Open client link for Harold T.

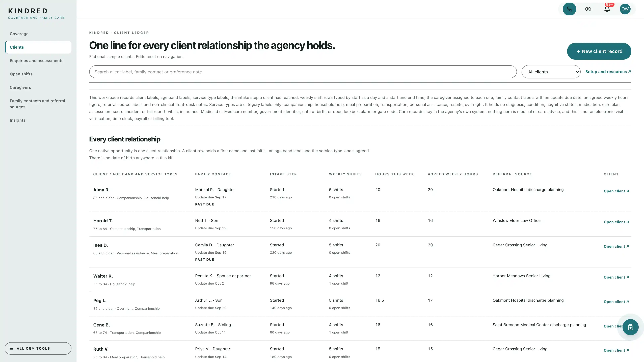pos(616,222)
